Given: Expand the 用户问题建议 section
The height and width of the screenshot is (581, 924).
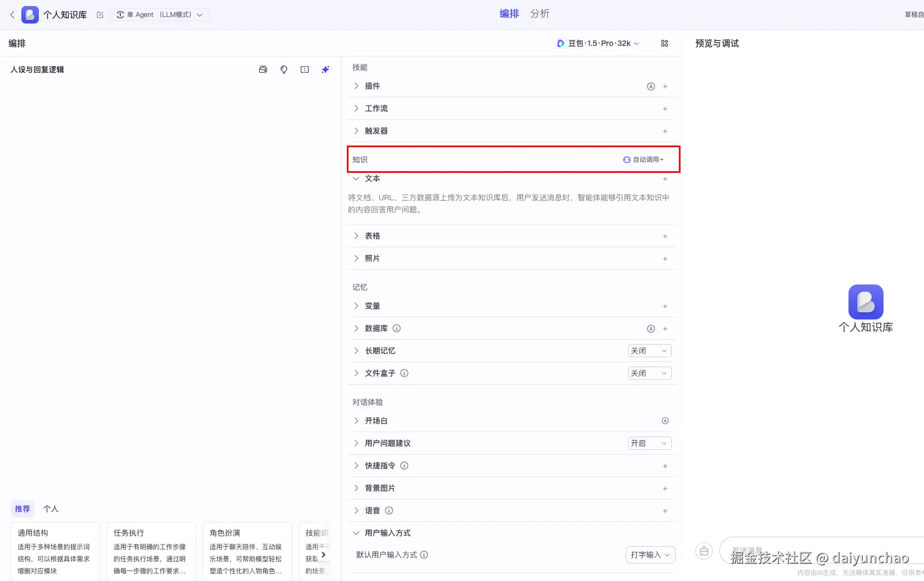Looking at the screenshot, I should [356, 443].
